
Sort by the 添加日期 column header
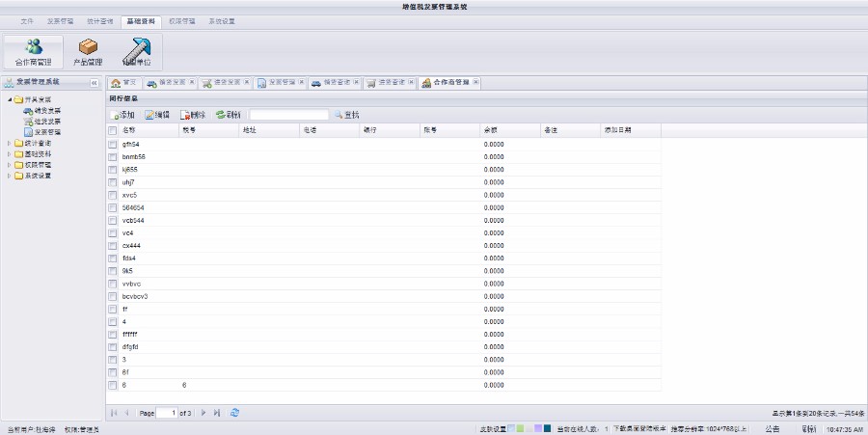click(x=631, y=130)
